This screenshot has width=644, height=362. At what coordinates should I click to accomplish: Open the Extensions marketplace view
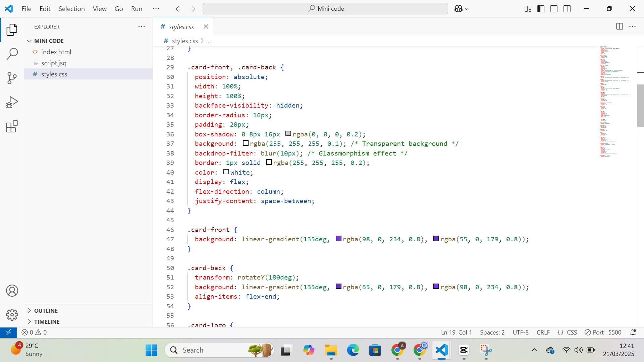click(12, 126)
